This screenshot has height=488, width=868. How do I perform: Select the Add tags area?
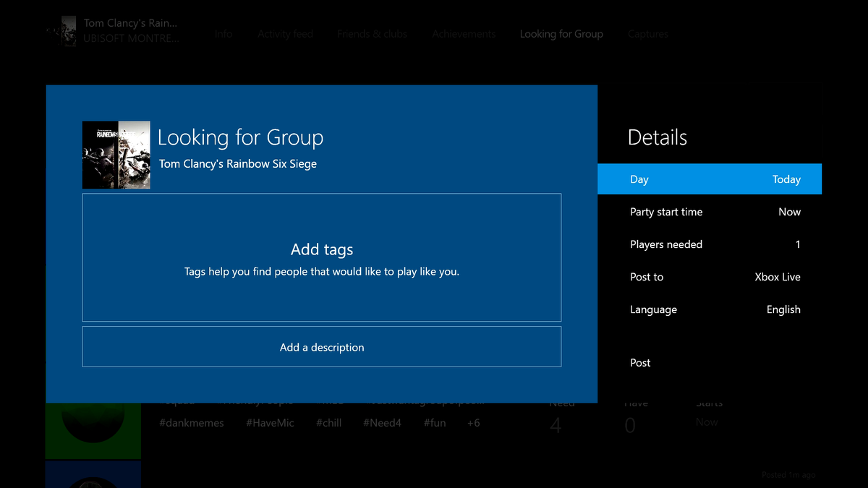click(x=321, y=257)
